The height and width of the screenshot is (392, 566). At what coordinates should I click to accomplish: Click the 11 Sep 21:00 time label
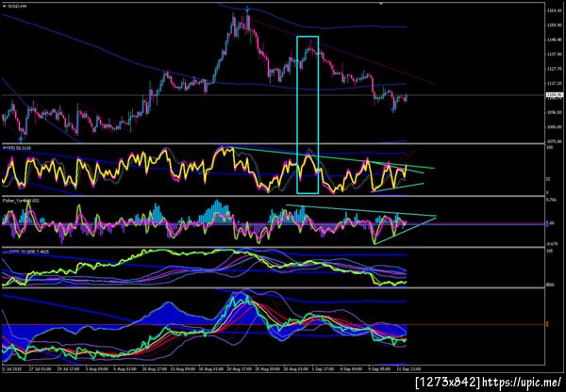pos(408,369)
